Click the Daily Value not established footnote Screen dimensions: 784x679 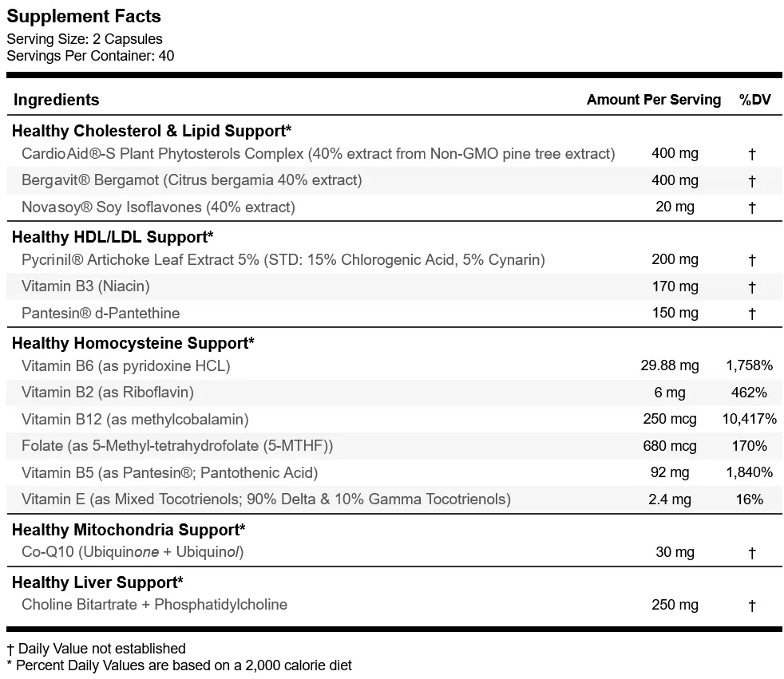point(96,649)
